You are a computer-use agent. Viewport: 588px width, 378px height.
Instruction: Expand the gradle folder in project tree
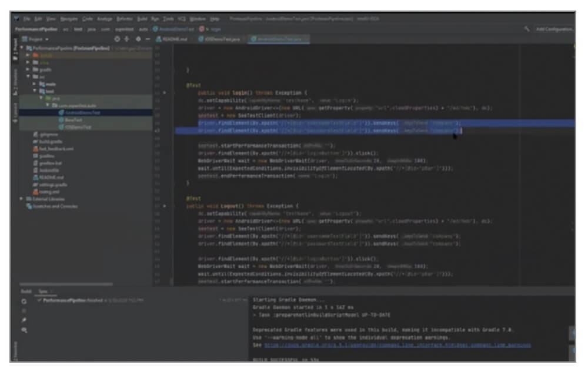click(28, 69)
